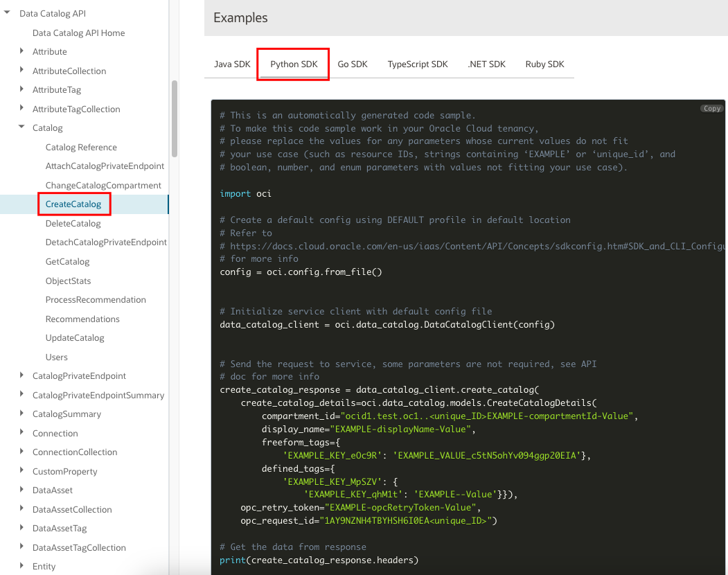Click the DataAssetTagCollection tree label
Viewport: 728px width, 575px height.
(79, 547)
